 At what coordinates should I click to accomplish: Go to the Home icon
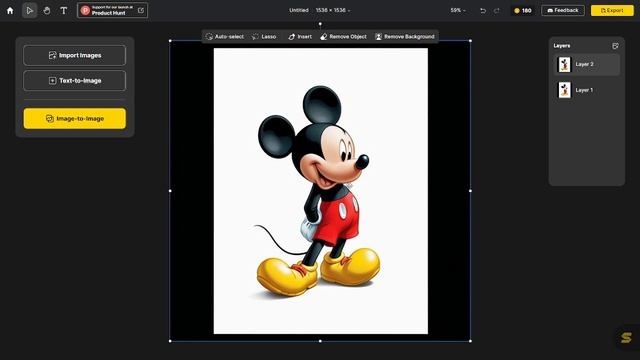(x=10, y=11)
